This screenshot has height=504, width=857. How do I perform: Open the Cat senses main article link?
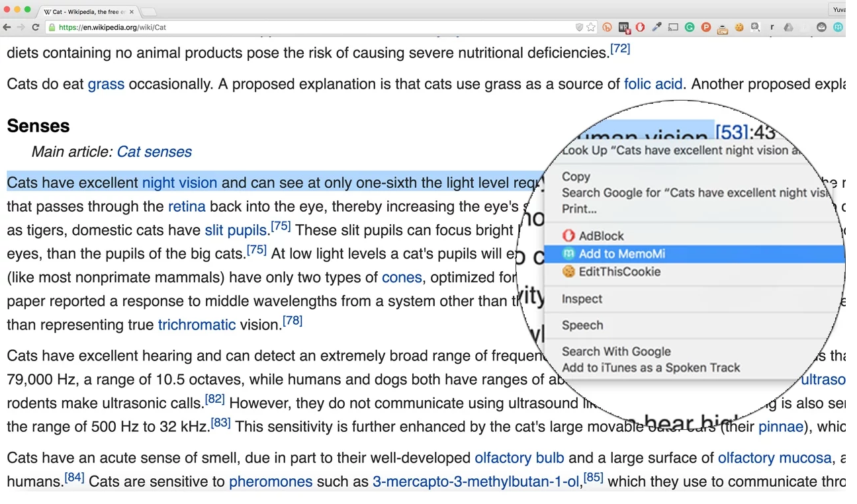tap(154, 151)
